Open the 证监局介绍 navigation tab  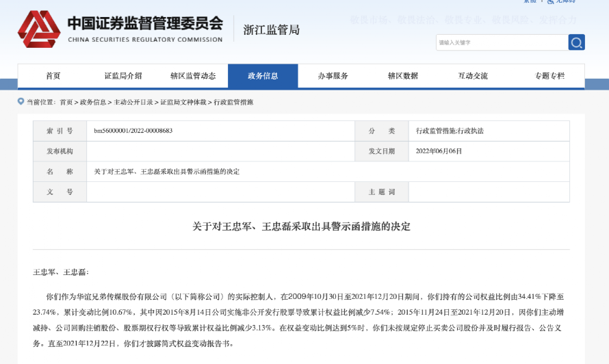[123, 76]
